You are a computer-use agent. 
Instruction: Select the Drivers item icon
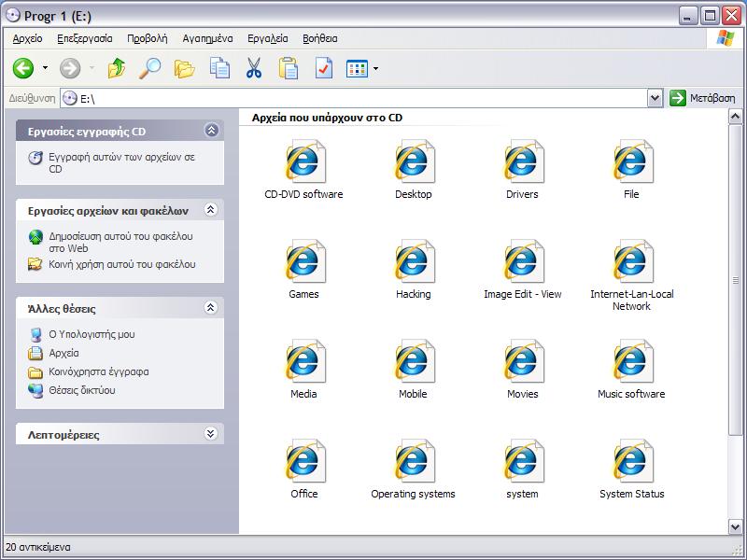[x=523, y=161]
